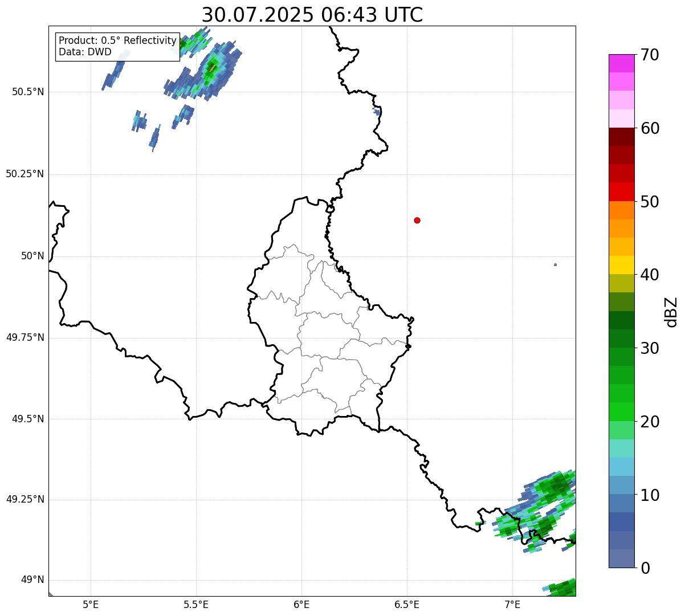685x616 pixels.
Task: Click the 6.5°E longitude label
Action: pyautogui.click(x=407, y=604)
